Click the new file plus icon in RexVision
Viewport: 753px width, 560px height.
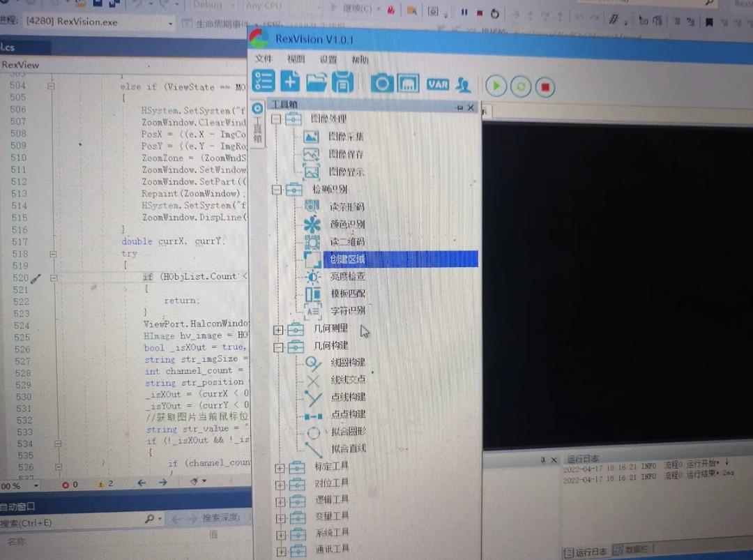[x=290, y=81]
